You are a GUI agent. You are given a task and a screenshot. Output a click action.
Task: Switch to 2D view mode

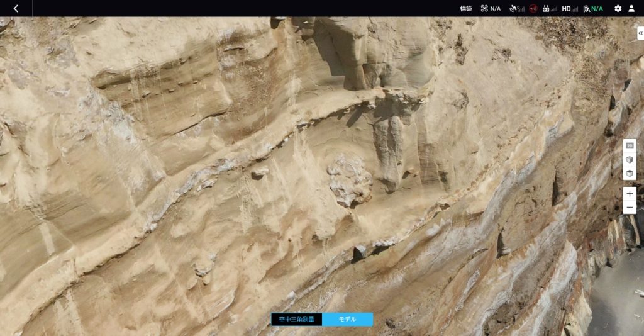tap(630, 145)
